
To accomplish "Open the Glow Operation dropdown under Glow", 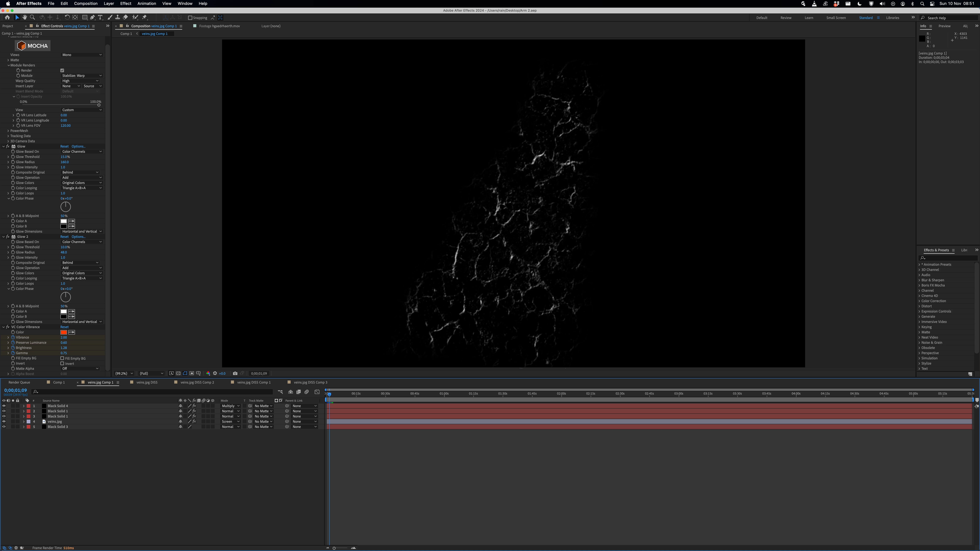I will point(81,178).
